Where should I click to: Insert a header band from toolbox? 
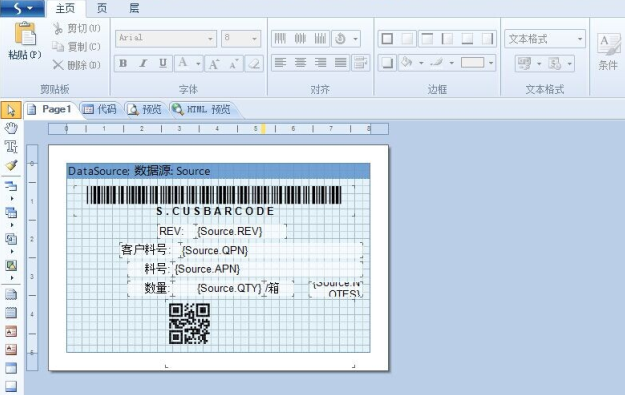point(11,331)
